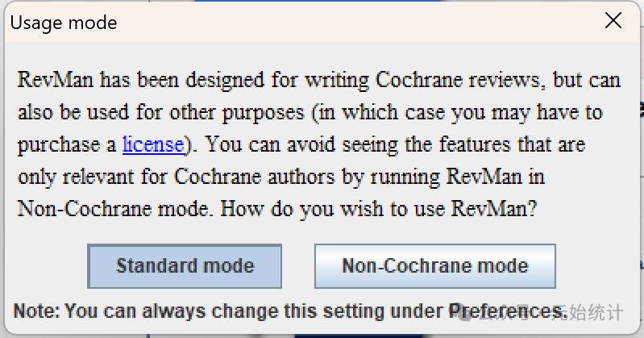644x338 pixels.
Task: Click the question "How do you wish to use RevMan?"
Action: coord(378,209)
